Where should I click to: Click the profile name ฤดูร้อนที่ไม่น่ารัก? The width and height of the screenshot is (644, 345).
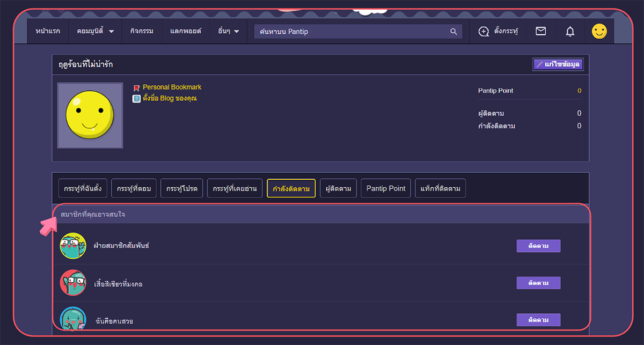point(86,64)
